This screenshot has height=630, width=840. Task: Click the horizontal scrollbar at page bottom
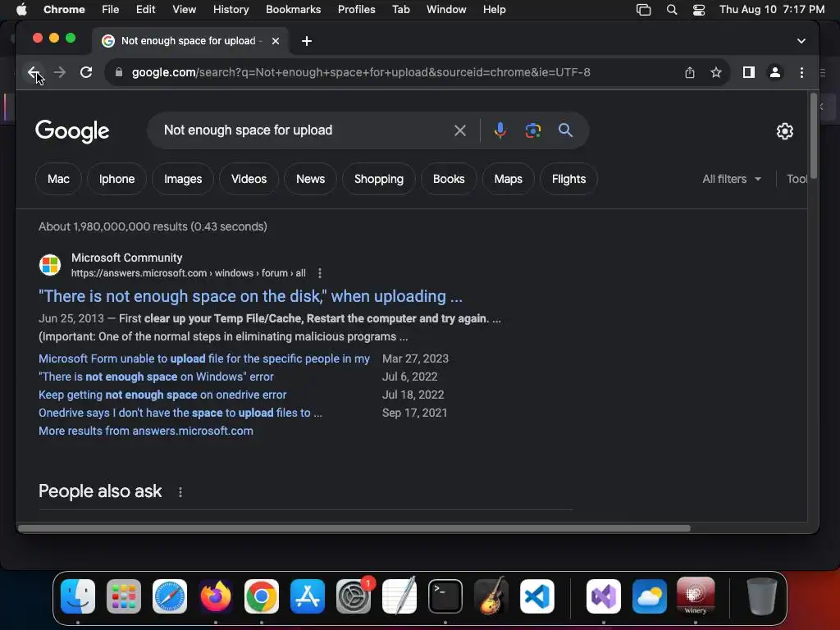354,528
